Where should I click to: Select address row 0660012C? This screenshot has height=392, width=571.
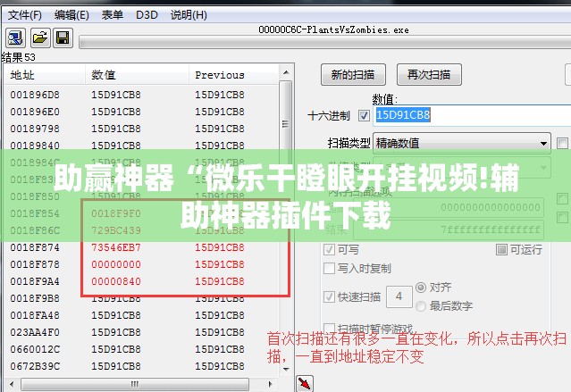[141, 349]
